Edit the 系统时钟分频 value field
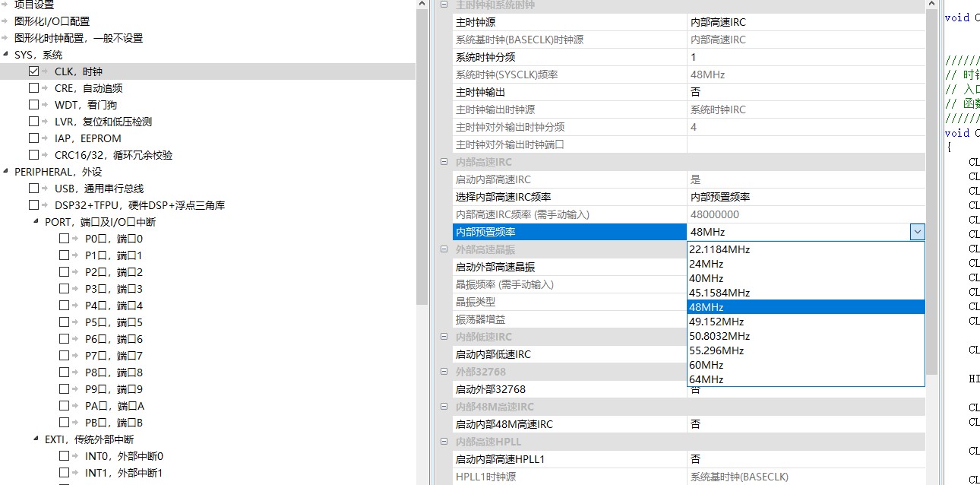The height and width of the screenshot is (485, 980). (805, 57)
